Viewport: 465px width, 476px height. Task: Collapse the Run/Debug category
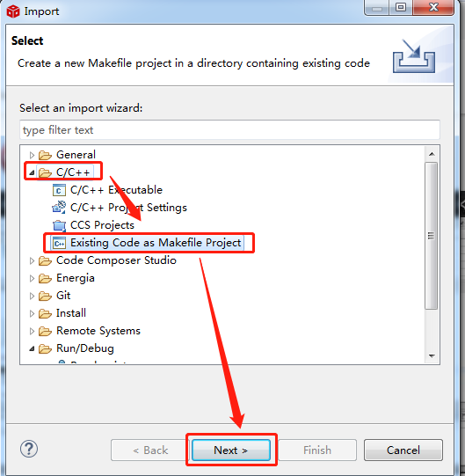pos(32,348)
